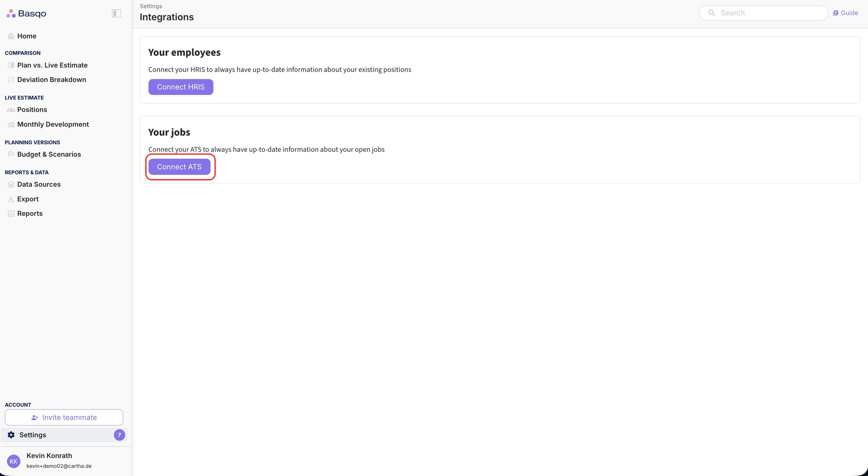Click the Plan vs. Live Estimate icon

tap(11, 65)
